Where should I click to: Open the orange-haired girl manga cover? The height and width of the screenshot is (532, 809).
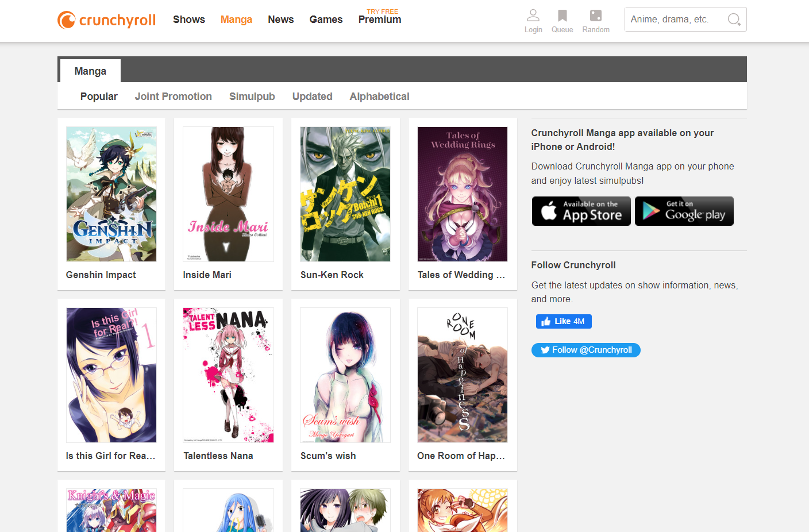[x=463, y=510]
